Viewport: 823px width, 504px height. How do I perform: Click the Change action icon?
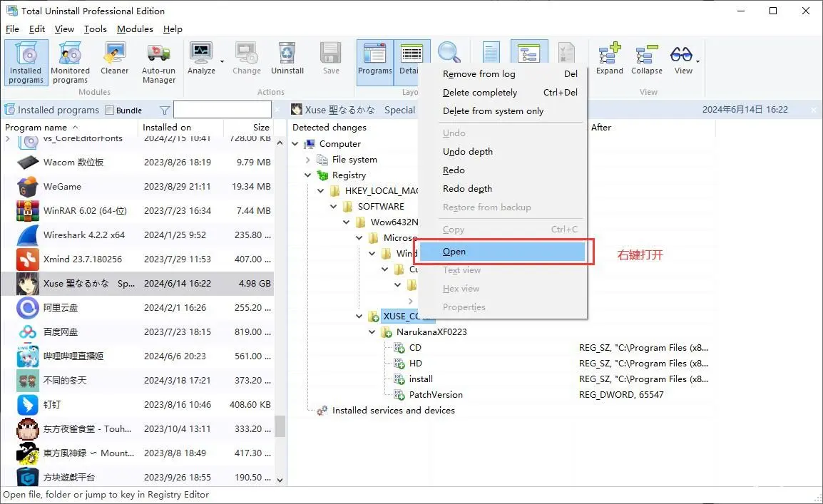tap(246, 53)
